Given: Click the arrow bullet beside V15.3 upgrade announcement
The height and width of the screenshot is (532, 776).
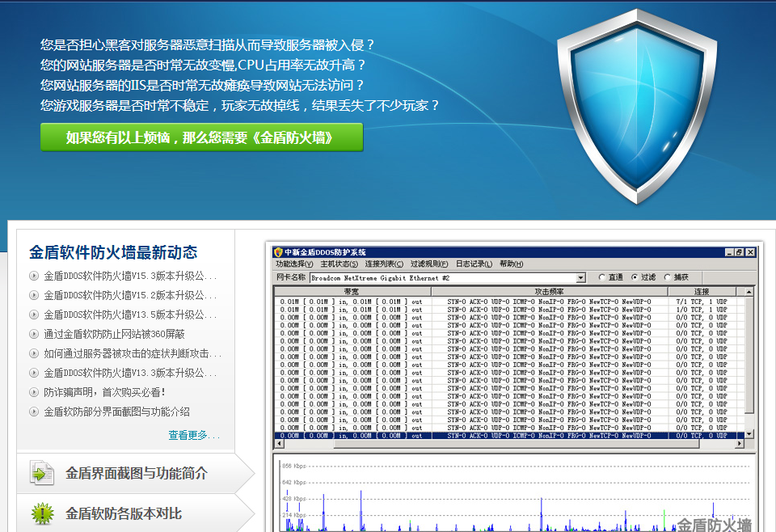Looking at the screenshot, I should click(34, 275).
